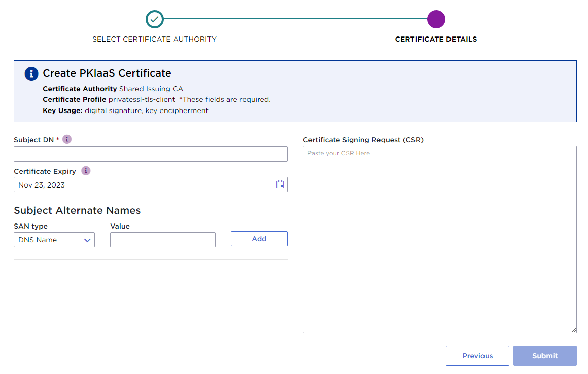Focus the Paste your CSR Here textarea
The height and width of the screenshot is (374, 588).
click(439, 239)
